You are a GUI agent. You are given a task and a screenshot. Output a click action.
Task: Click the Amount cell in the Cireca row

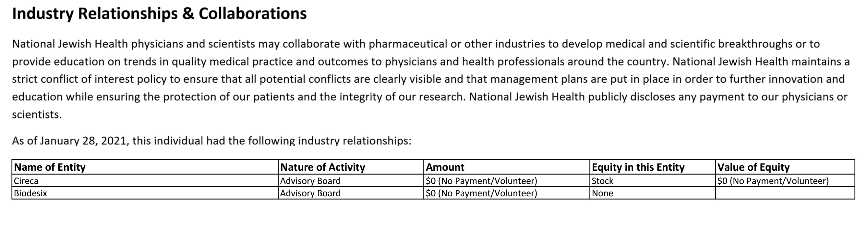481,181
